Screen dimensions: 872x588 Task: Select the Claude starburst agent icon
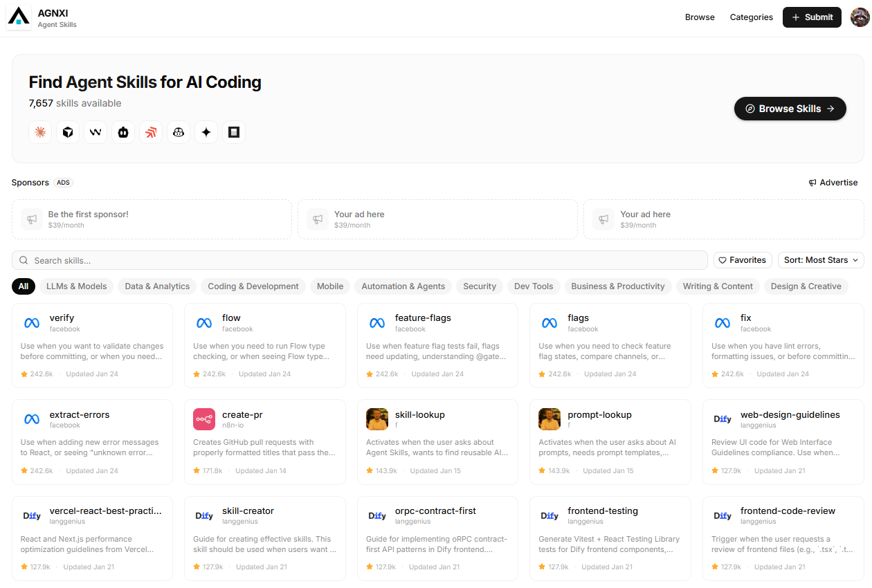[40, 131]
